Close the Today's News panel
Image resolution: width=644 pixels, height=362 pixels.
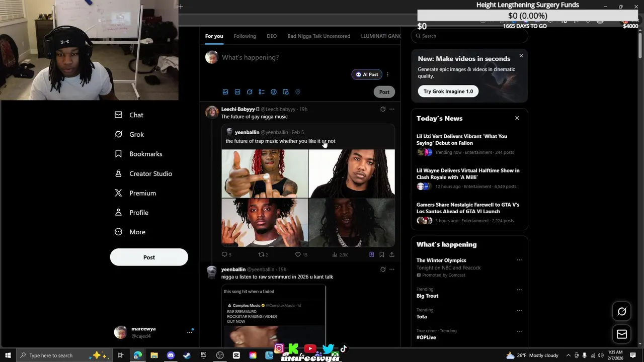point(517,118)
